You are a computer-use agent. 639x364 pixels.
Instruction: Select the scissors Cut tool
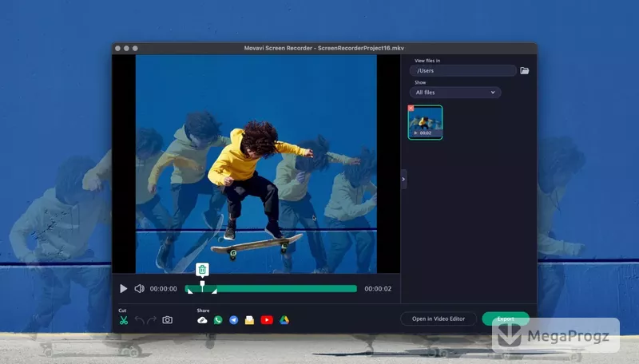pos(124,320)
